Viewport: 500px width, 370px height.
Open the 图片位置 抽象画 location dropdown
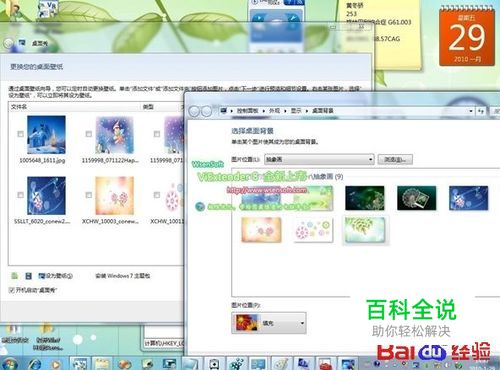tap(319, 159)
